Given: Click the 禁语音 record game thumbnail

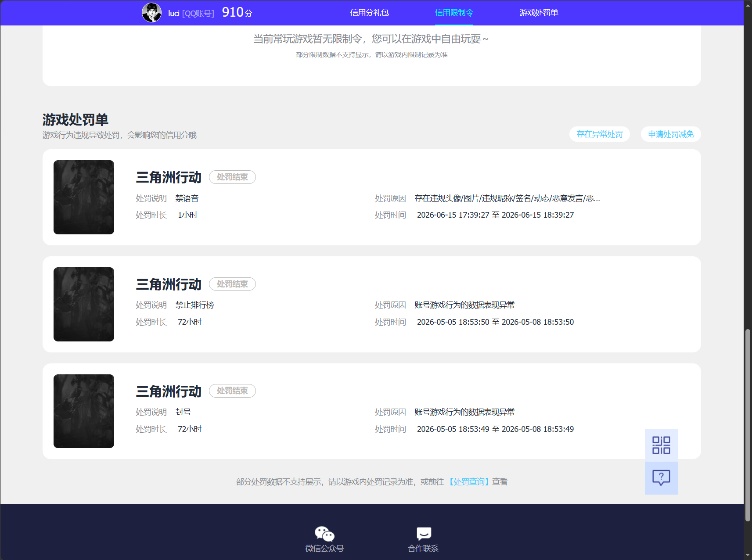Looking at the screenshot, I should [x=84, y=197].
